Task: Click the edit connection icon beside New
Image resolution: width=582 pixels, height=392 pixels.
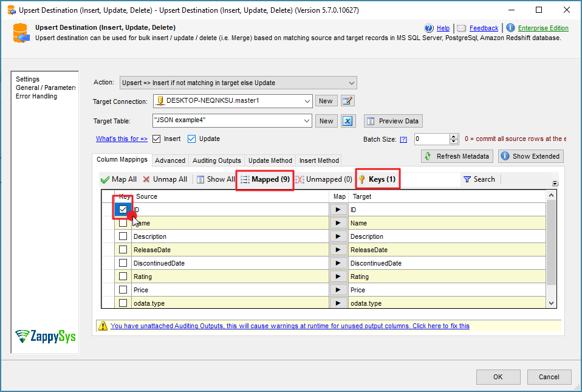Action: coord(347,101)
